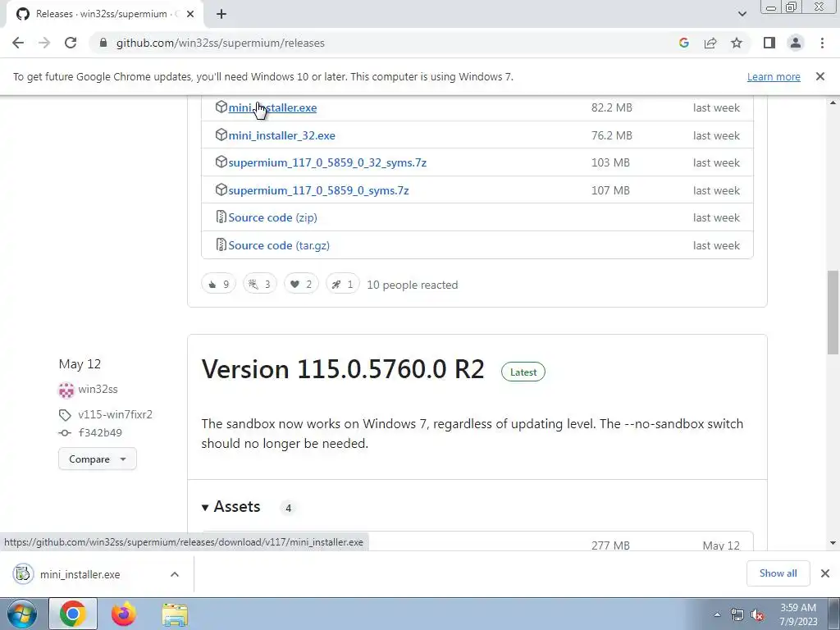The height and width of the screenshot is (630, 840).
Task: Share this page via share icon
Action: (710, 43)
